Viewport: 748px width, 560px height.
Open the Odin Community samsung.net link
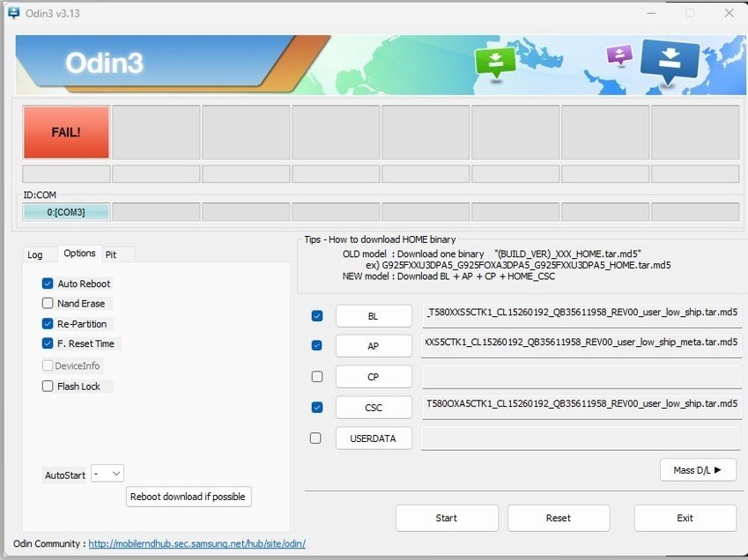click(x=196, y=543)
